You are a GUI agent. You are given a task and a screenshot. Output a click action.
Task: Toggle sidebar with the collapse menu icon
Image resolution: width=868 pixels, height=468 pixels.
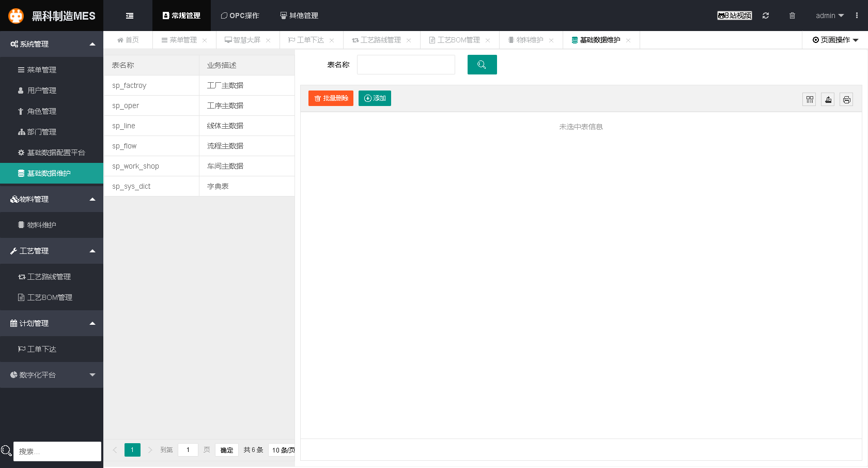(x=130, y=16)
